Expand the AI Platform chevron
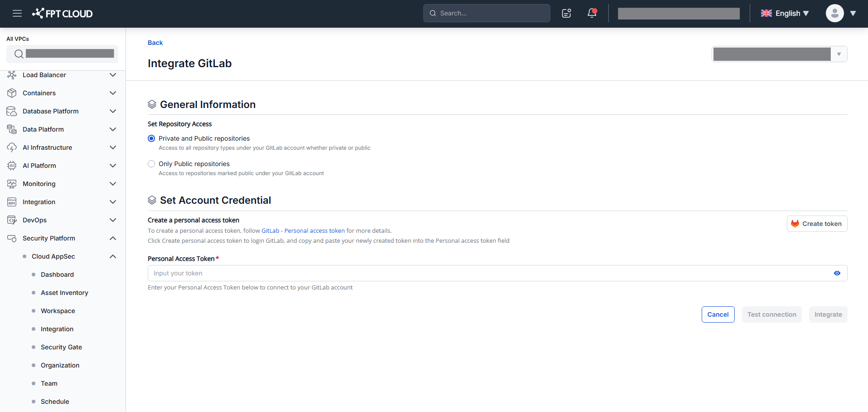868x412 pixels. click(x=113, y=166)
